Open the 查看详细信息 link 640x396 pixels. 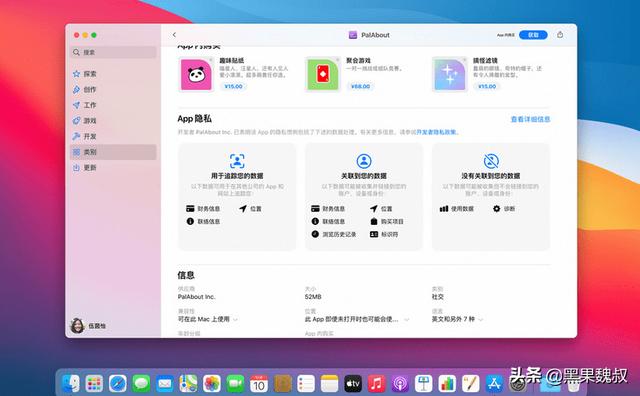point(530,119)
